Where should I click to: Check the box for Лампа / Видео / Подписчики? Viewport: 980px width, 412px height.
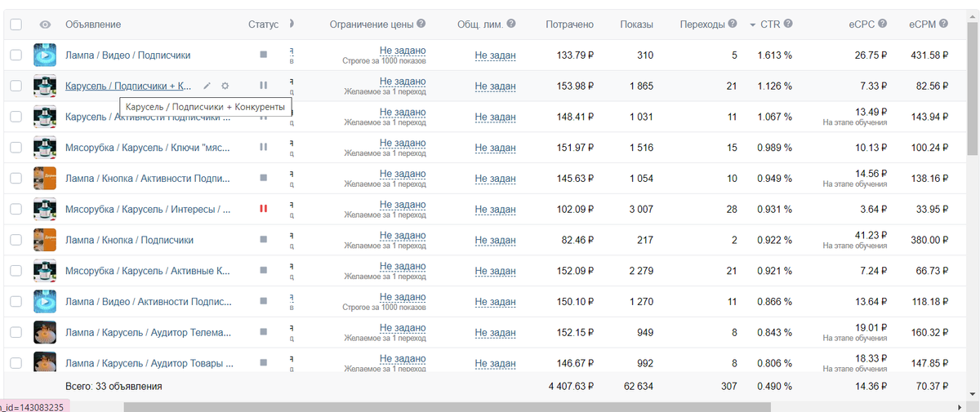[x=16, y=55]
